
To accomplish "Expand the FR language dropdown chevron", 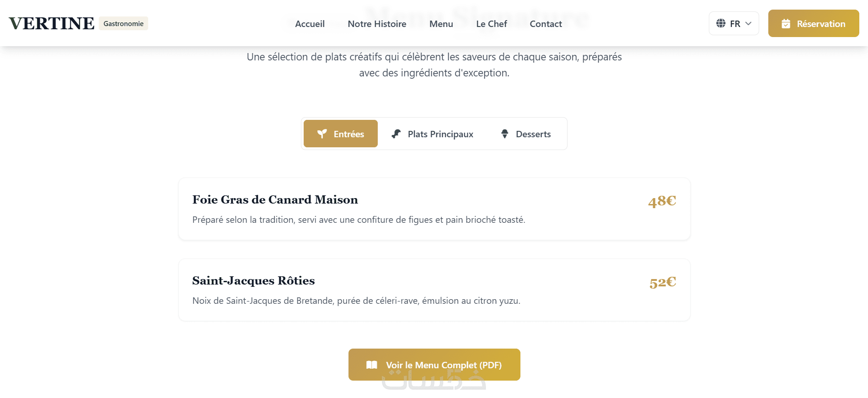I will click(748, 23).
